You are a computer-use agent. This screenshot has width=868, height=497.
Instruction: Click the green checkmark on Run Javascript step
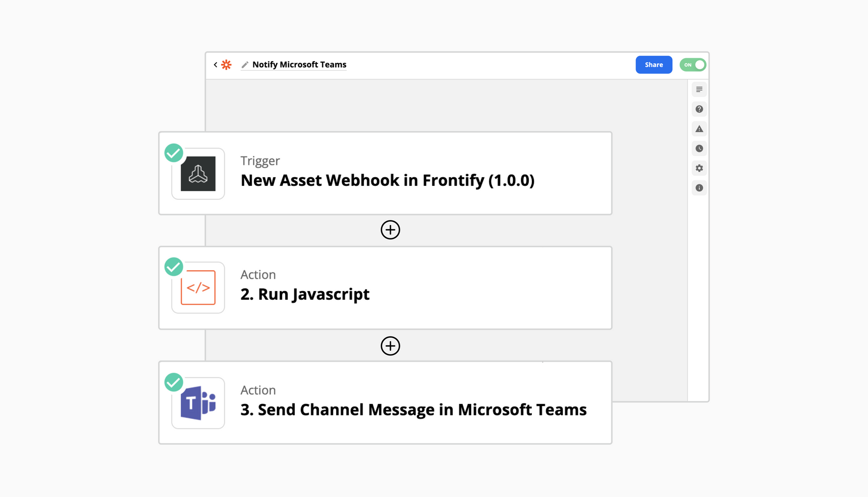coord(174,267)
